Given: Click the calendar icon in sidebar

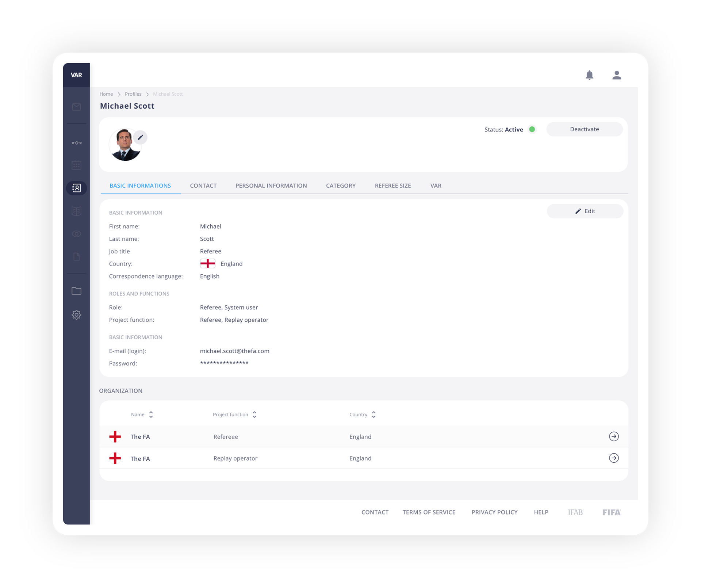Looking at the screenshot, I should tap(76, 165).
